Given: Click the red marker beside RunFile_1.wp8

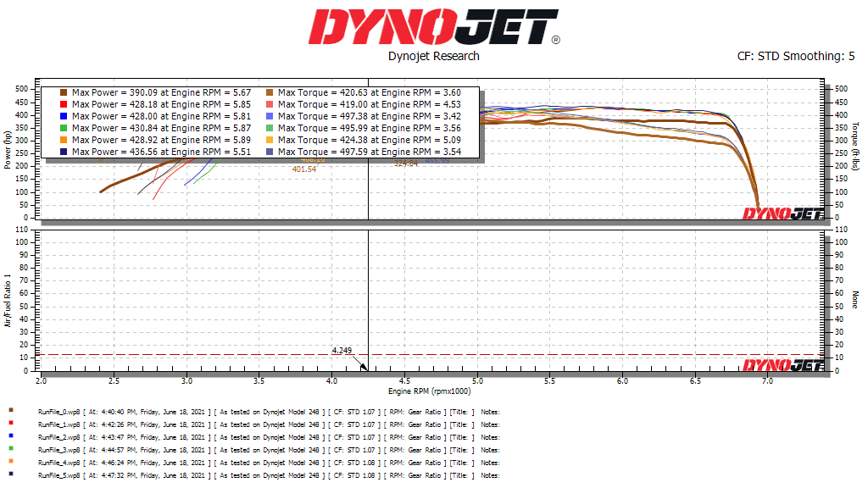Looking at the screenshot, I should point(11,423).
